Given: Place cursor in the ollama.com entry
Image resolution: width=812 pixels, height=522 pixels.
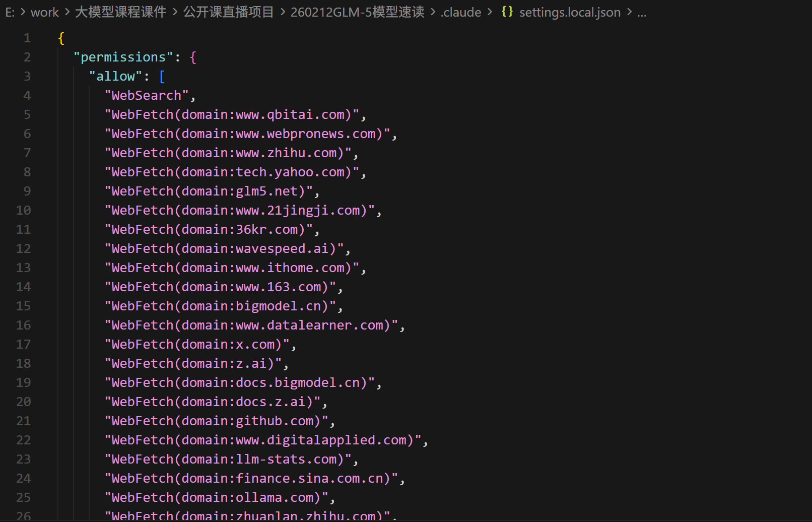Looking at the screenshot, I should click(x=217, y=498).
